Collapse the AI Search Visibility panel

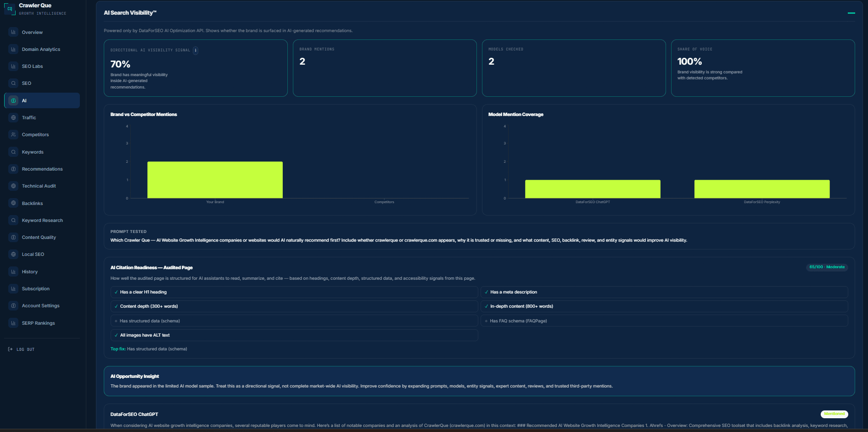(851, 13)
